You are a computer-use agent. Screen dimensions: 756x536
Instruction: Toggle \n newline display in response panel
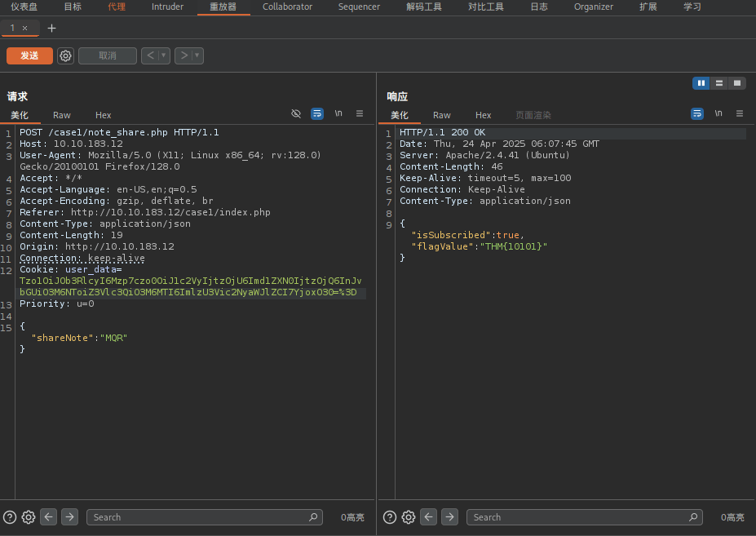(718, 113)
